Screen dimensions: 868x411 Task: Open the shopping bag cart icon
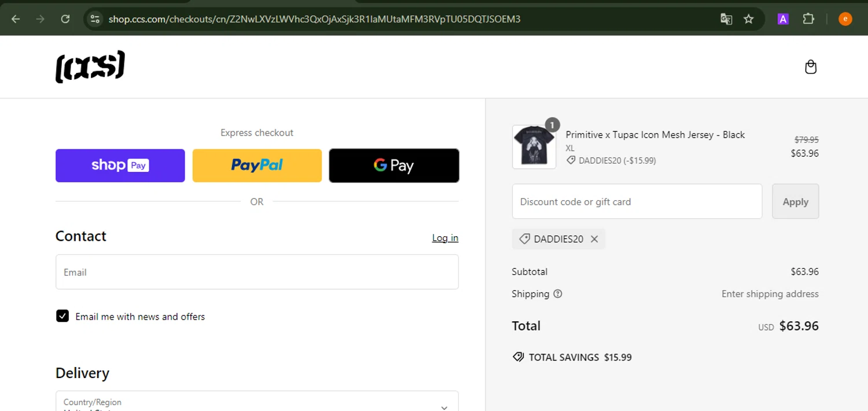(x=811, y=67)
